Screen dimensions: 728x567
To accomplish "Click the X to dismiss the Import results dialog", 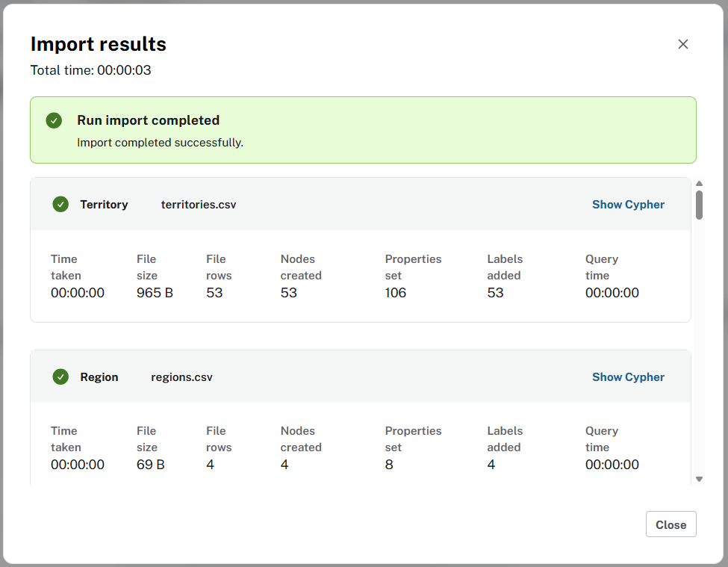I will click(x=682, y=44).
